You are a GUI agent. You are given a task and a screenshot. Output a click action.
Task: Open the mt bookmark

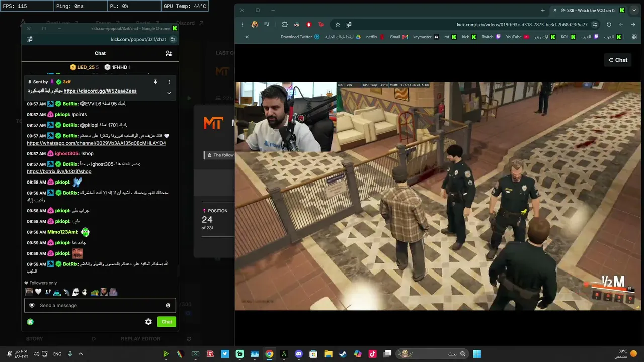(450, 37)
